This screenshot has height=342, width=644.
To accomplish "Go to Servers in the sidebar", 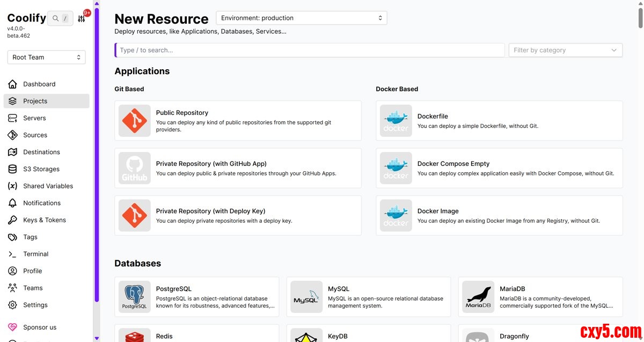I will click(34, 118).
